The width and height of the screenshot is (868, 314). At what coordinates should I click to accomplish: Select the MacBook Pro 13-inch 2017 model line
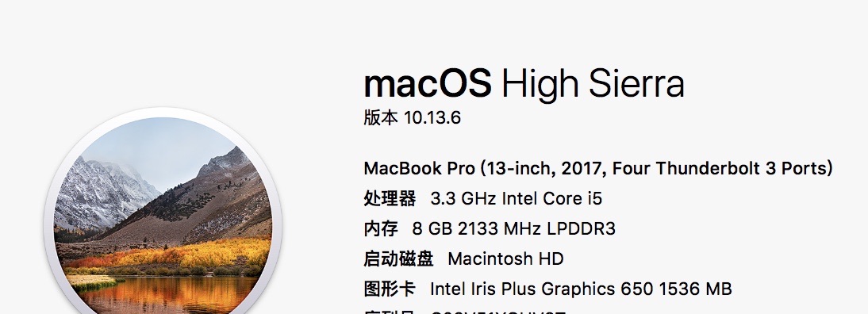click(x=598, y=169)
